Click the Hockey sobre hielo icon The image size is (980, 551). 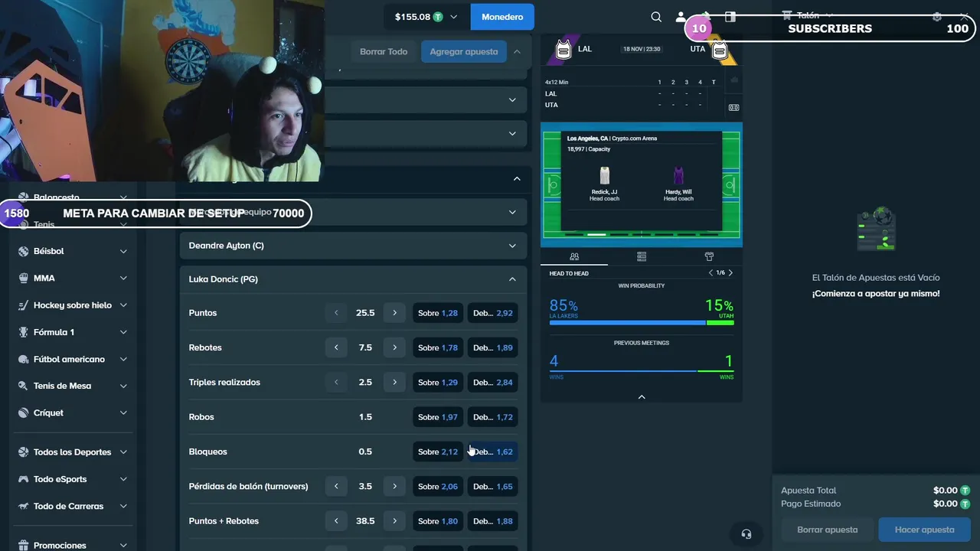(x=24, y=305)
